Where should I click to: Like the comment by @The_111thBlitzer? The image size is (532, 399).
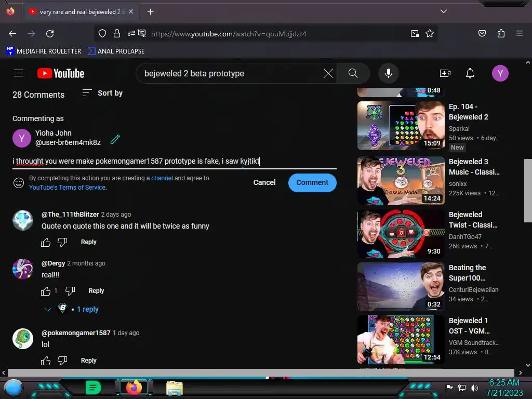46,242
